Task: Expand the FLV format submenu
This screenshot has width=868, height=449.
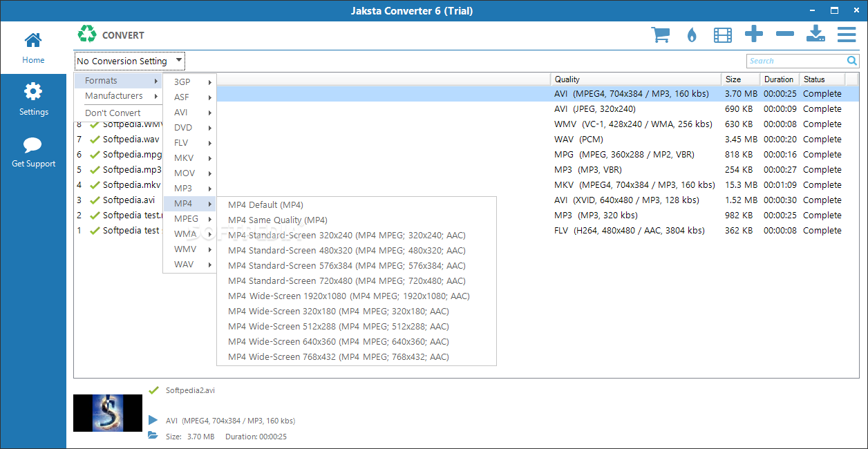Action: pos(189,143)
